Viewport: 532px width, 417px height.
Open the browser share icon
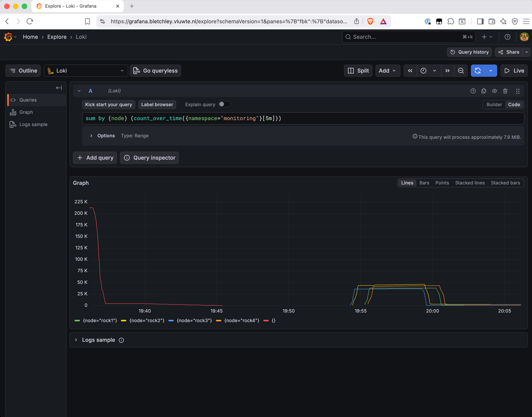357,22
